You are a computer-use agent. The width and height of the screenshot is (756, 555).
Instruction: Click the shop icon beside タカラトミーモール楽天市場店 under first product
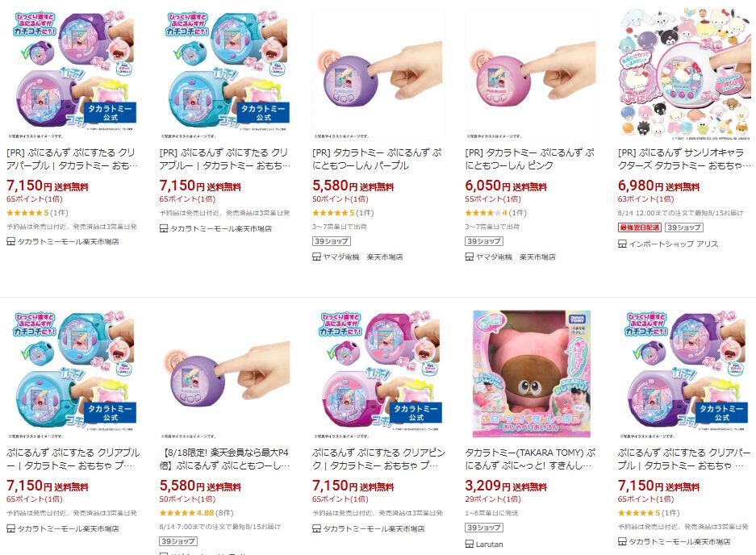click(10, 241)
